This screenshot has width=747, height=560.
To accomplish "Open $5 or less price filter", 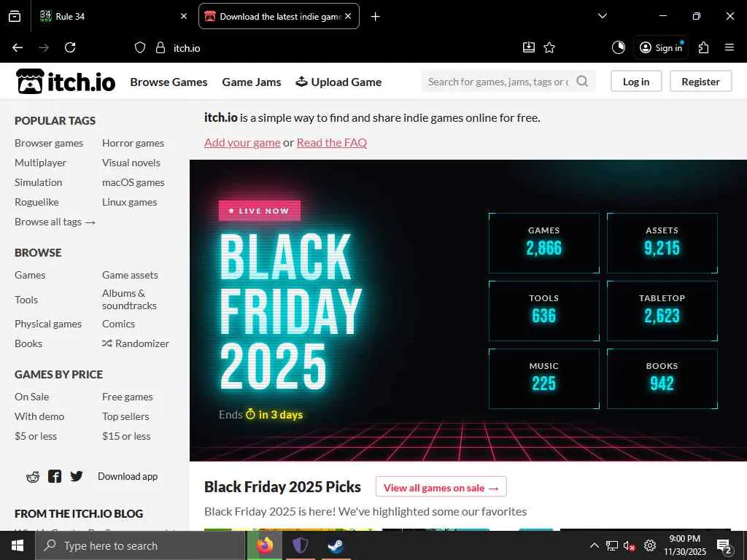I will pyautogui.click(x=36, y=436).
